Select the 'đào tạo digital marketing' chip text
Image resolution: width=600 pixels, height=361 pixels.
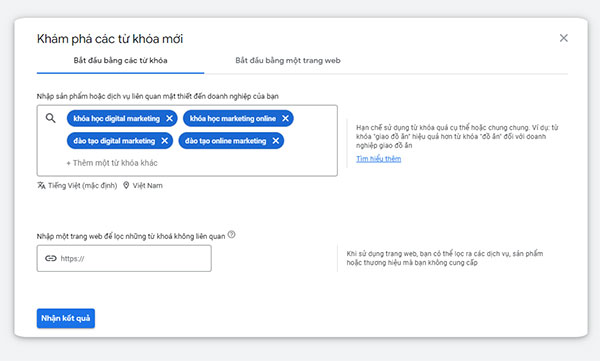coord(114,141)
